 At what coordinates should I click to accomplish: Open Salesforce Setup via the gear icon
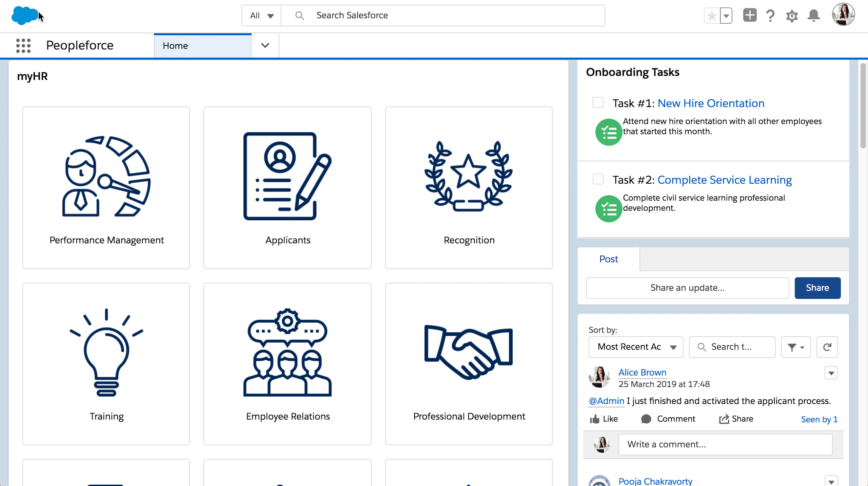[x=792, y=16]
